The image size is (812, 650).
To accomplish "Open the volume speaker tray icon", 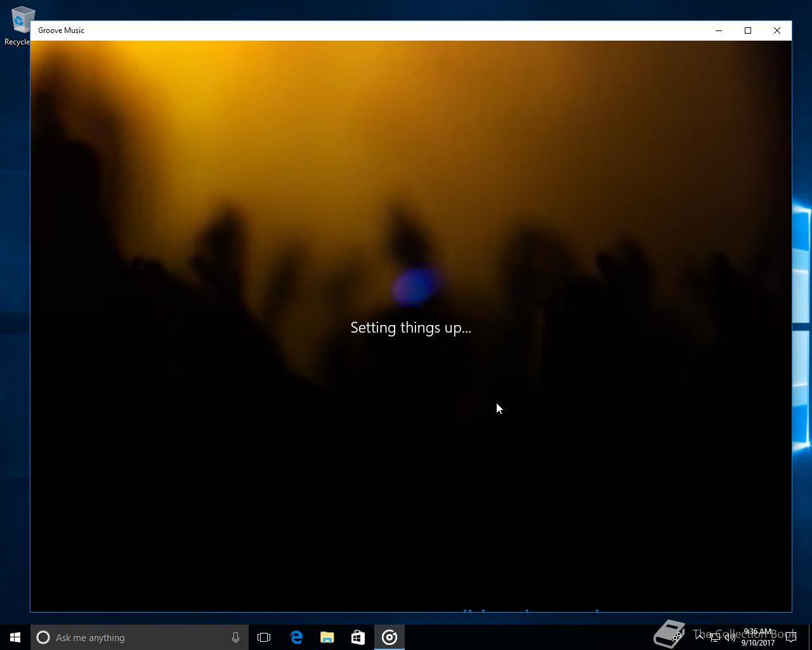I will point(730,637).
